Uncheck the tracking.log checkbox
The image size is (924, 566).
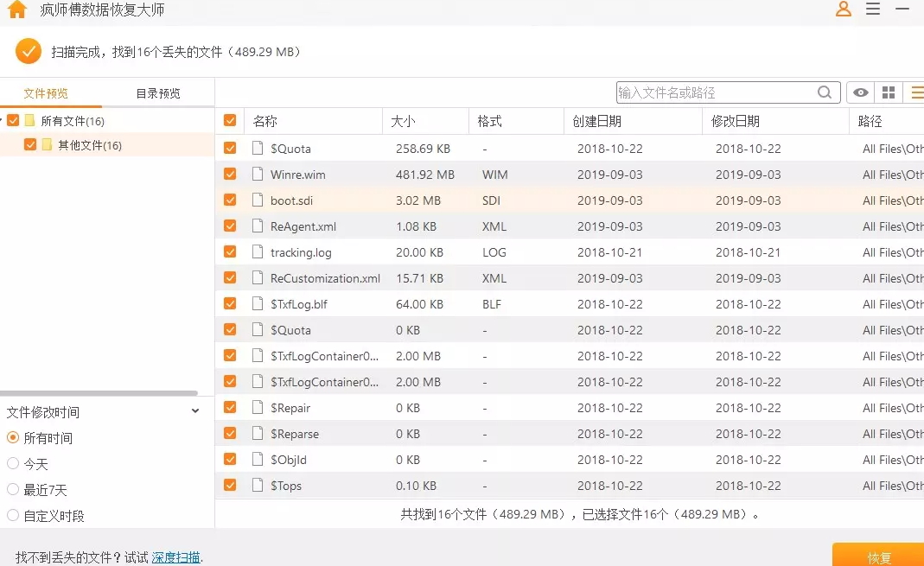pyautogui.click(x=230, y=252)
